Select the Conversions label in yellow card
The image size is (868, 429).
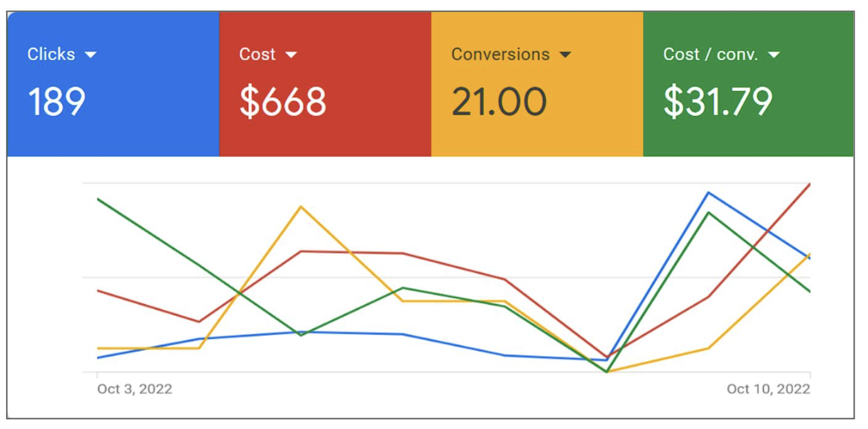click(x=500, y=54)
